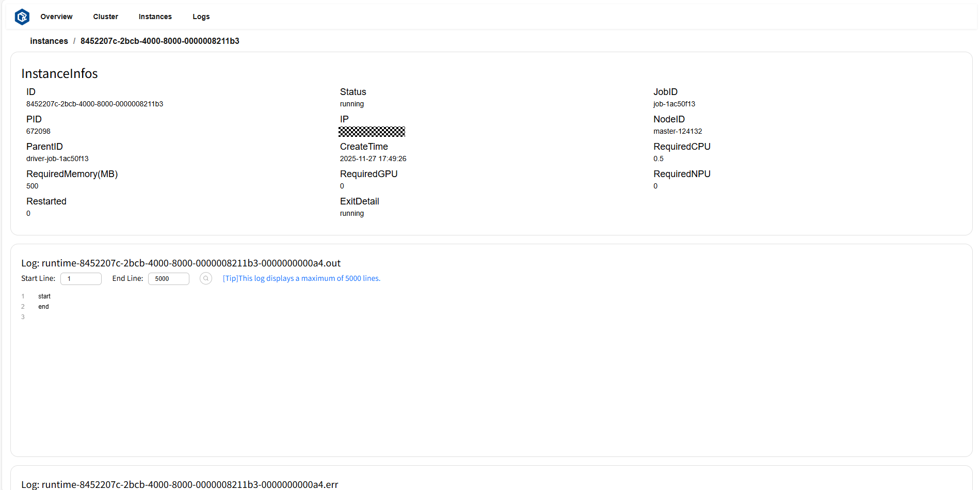Click the instance ID in the breadcrumb
Image resolution: width=980 pixels, height=490 pixels.
pyautogui.click(x=159, y=41)
